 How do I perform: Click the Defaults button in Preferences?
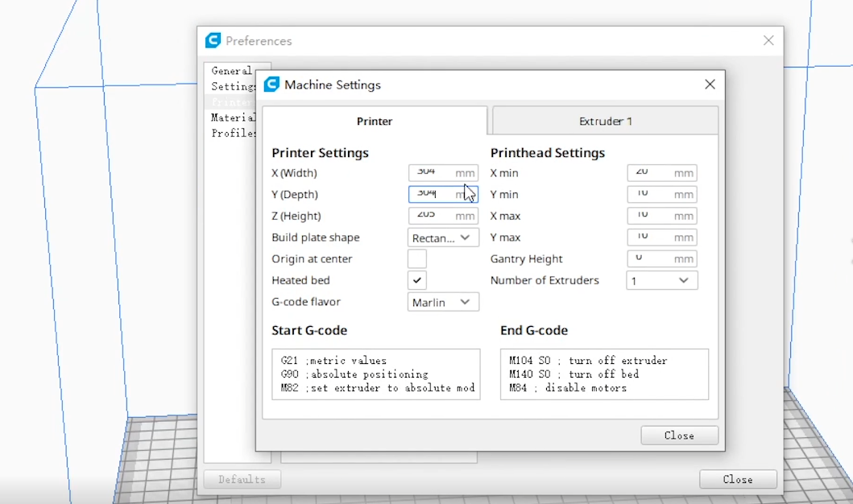(242, 479)
